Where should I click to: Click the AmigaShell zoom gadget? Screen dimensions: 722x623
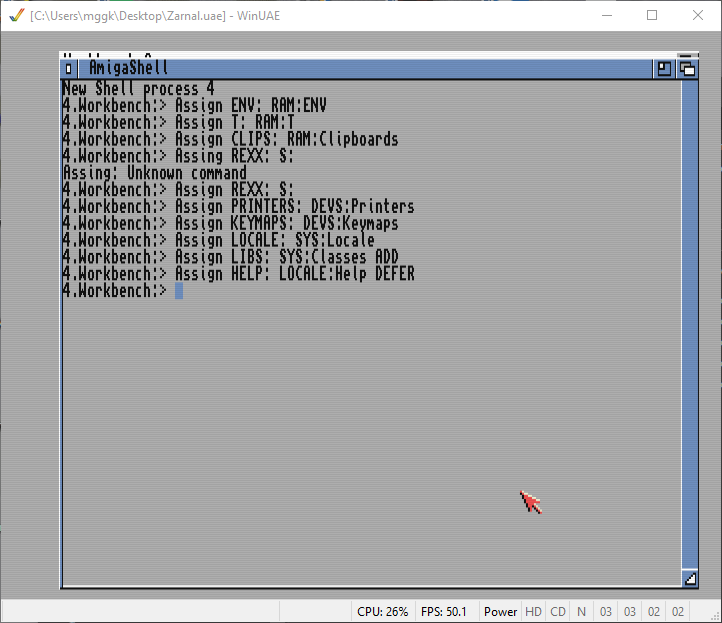tap(664, 69)
